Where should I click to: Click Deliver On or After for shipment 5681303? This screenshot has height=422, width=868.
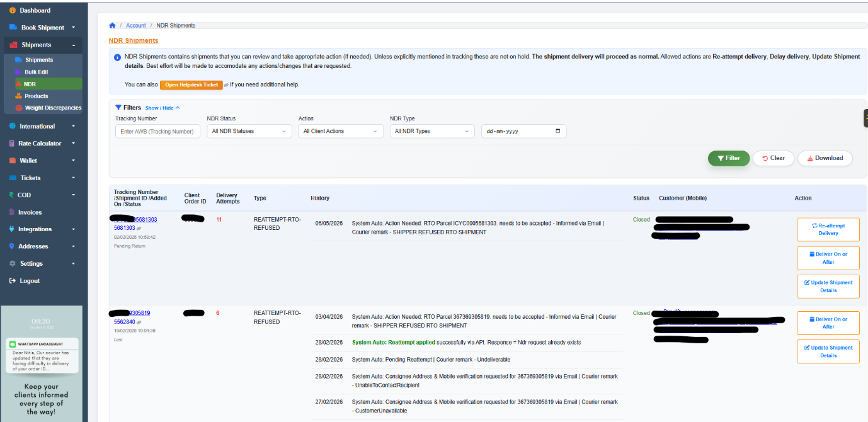pos(828,258)
